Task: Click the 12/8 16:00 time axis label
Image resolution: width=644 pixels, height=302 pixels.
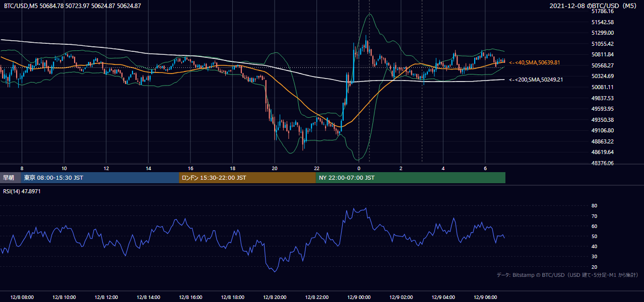Action: 190,297
